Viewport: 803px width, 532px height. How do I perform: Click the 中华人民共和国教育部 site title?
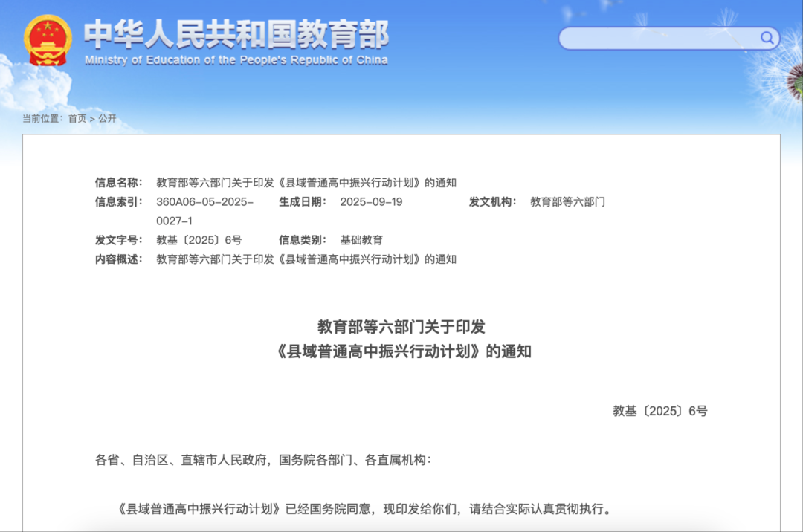[x=236, y=33]
